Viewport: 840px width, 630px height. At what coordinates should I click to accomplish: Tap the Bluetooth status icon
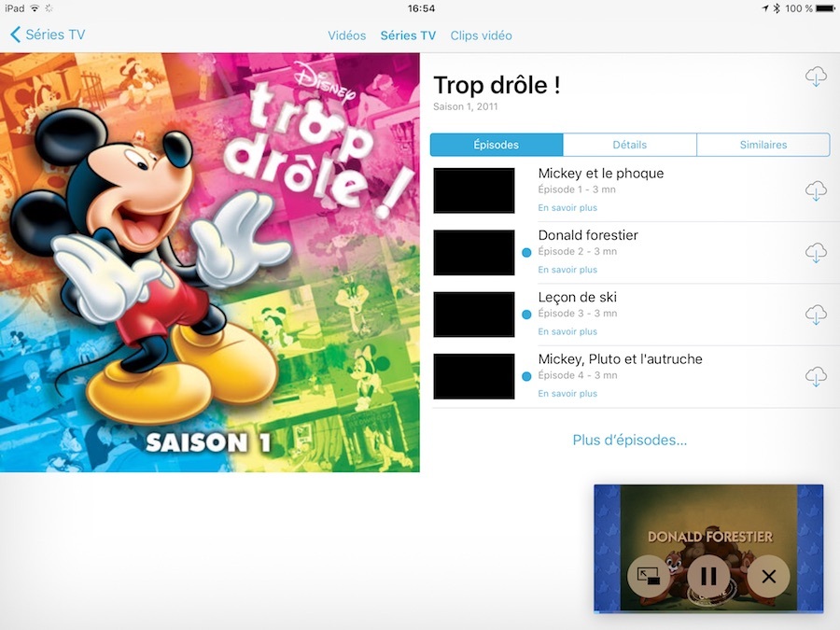pyautogui.click(x=777, y=8)
